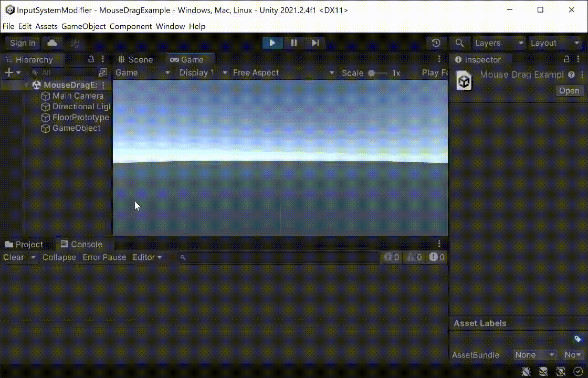Screen dimensions: 588x378
Task: Click the Sign in button
Action: pyautogui.click(x=23, y=43)
